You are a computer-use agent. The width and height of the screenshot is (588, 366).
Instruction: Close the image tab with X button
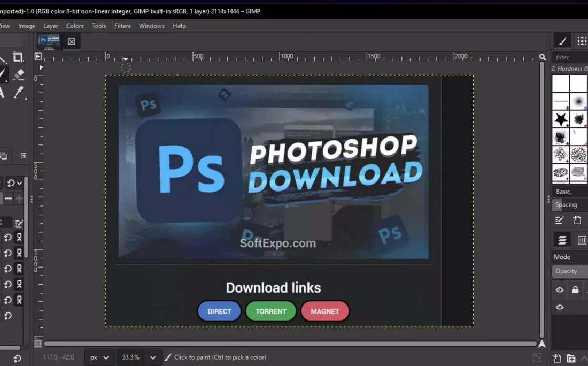[x=72, y=42]
